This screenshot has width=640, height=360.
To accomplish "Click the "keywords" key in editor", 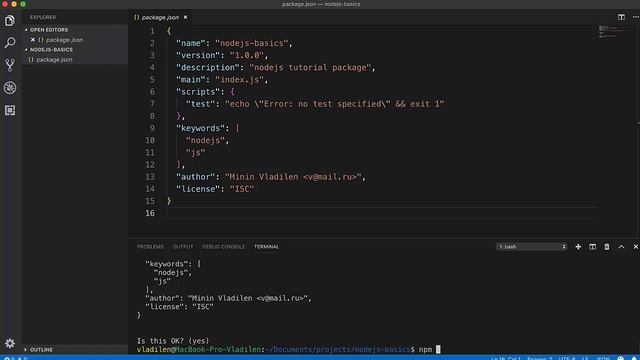I will pyautogui.click(x=200, y=128).
